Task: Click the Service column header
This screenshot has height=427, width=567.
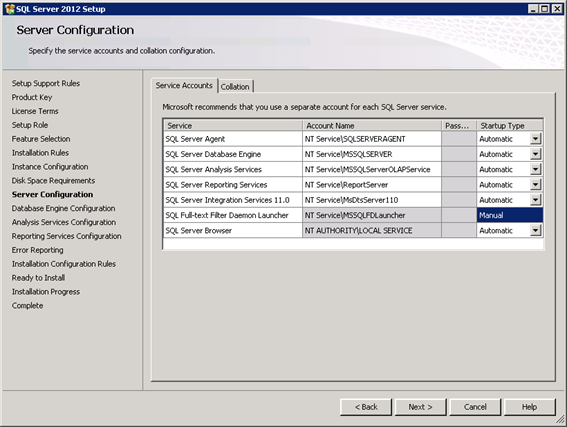Action: click(x=233, y=126)
